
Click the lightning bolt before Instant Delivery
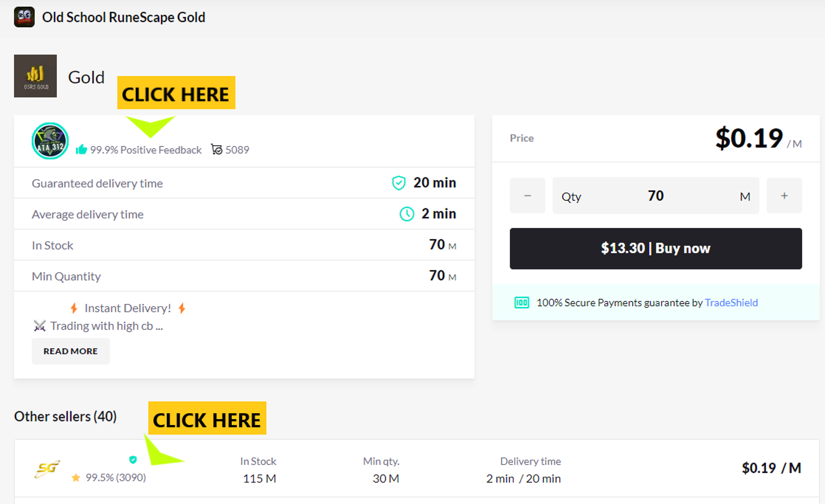tap(73, 308)
